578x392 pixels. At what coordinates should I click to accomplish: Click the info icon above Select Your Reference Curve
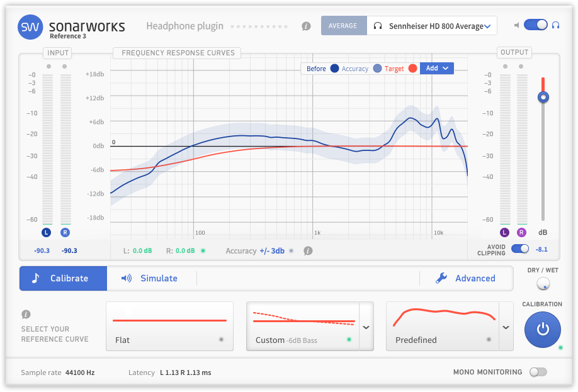[26, 314]
